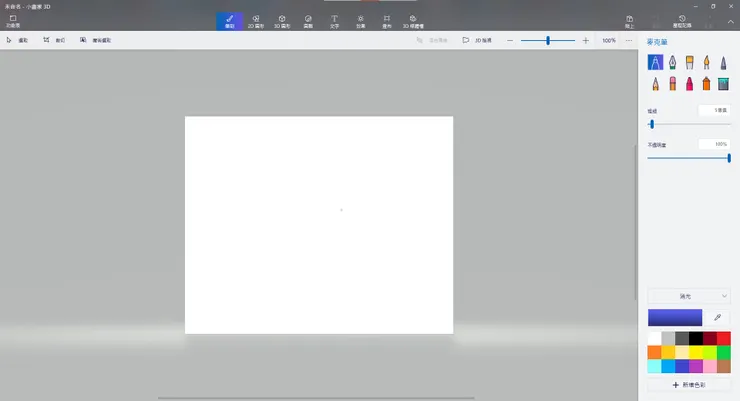Activate the 魔術選取 Magic select tool

click(95, 40)
